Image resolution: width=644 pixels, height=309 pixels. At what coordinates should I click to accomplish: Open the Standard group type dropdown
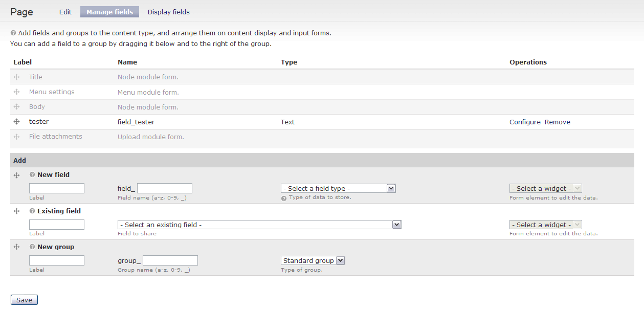tap(313, 260)
